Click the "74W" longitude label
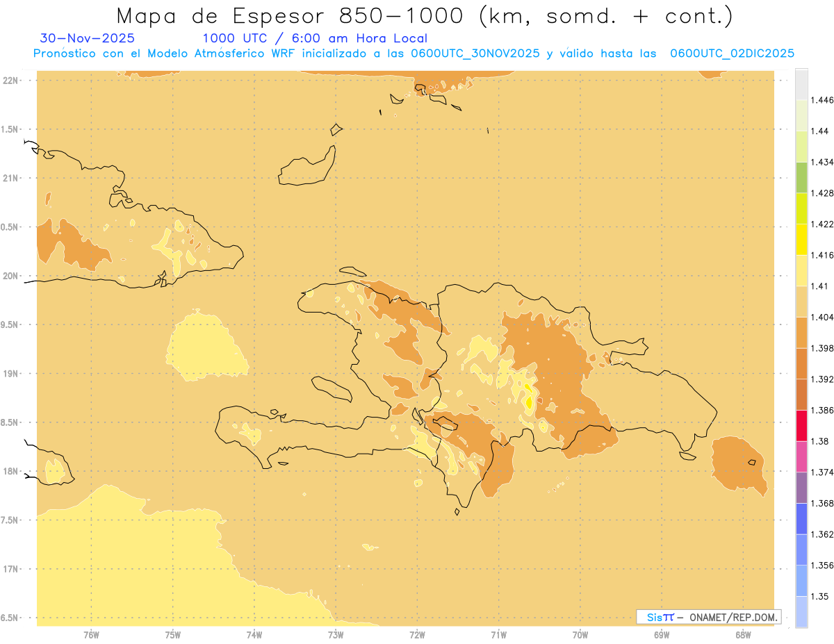 254,635
